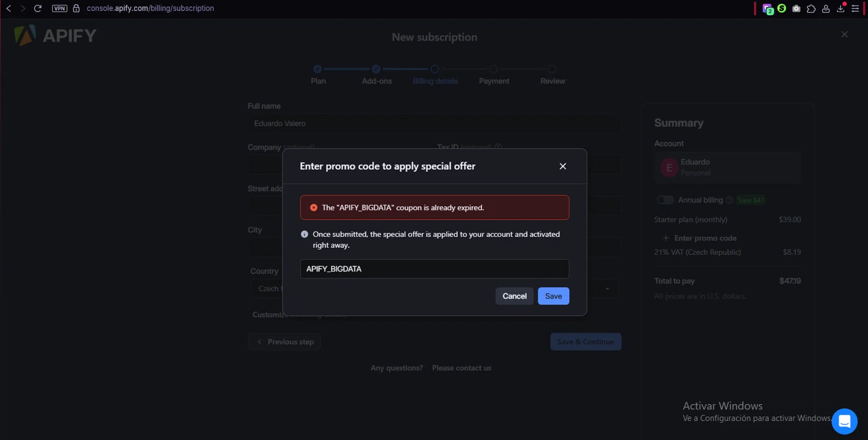Screen dimensions: 868x440
Task: Open the purple extension with the 2 badge
Action: (x=767, y=9)
